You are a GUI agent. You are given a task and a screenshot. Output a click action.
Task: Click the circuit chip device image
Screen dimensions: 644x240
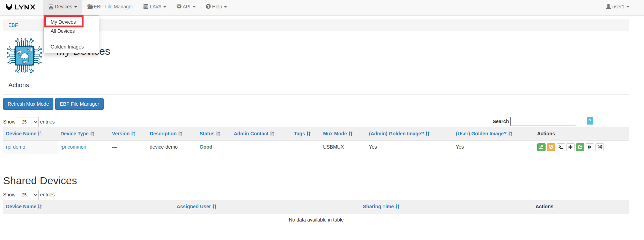[x=24, y=56]
